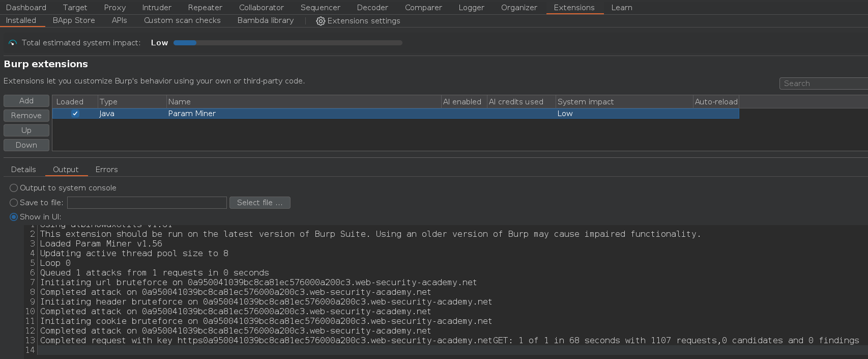Switch to the Errors tab

coord(106,170)
